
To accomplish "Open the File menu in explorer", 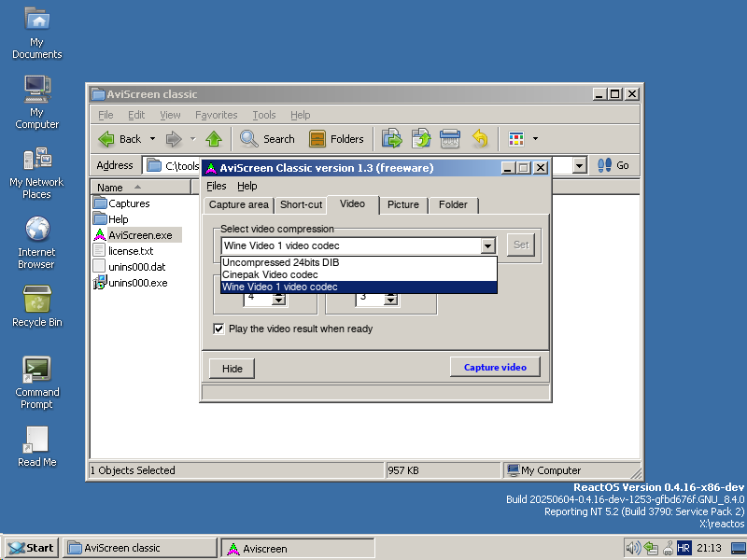I will pyautogui.click(x=106, y=115).
